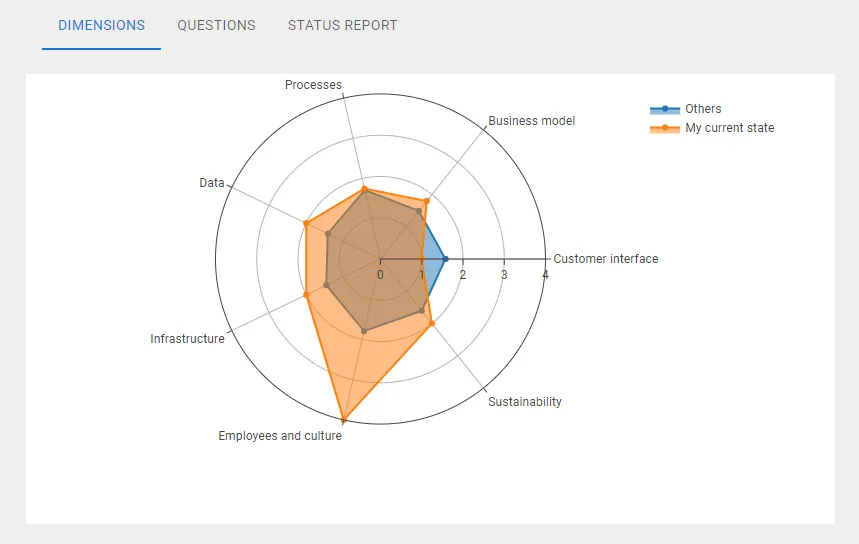Open the STATUS REPORT tab
Viewport: 859px width, 544px height.
tap(342, 25)
